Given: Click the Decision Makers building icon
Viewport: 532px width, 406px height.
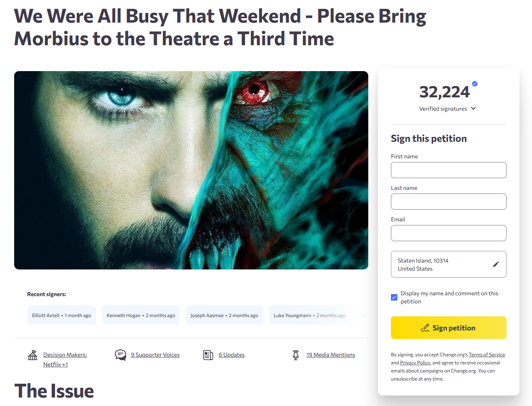Looking at the screenshot, I should [33, 355].
